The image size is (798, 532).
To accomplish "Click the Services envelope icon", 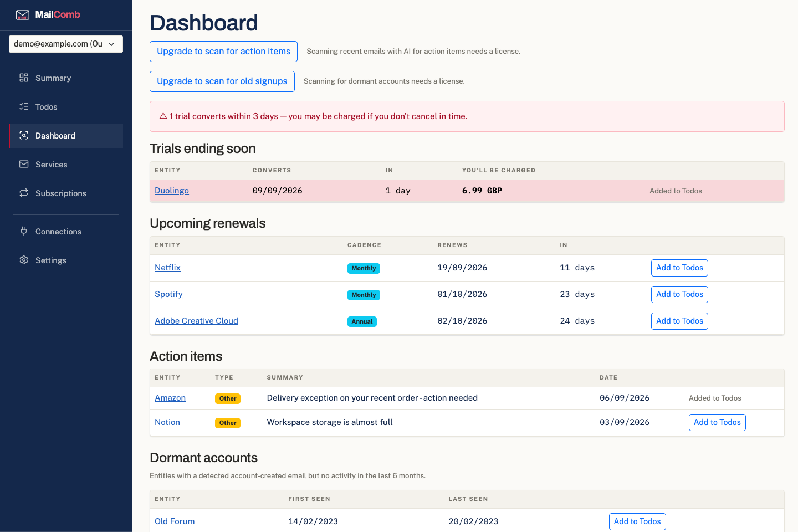I will pyautogui.click(x=24, y=164).
